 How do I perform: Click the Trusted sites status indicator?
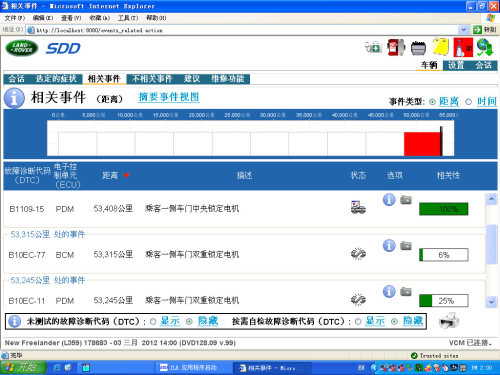[435, 356]
